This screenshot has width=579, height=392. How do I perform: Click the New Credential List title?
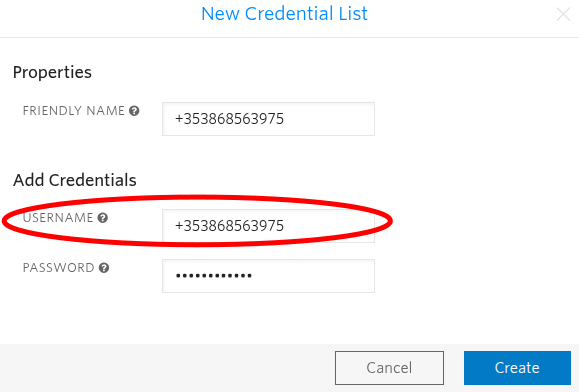pos(284,14)
